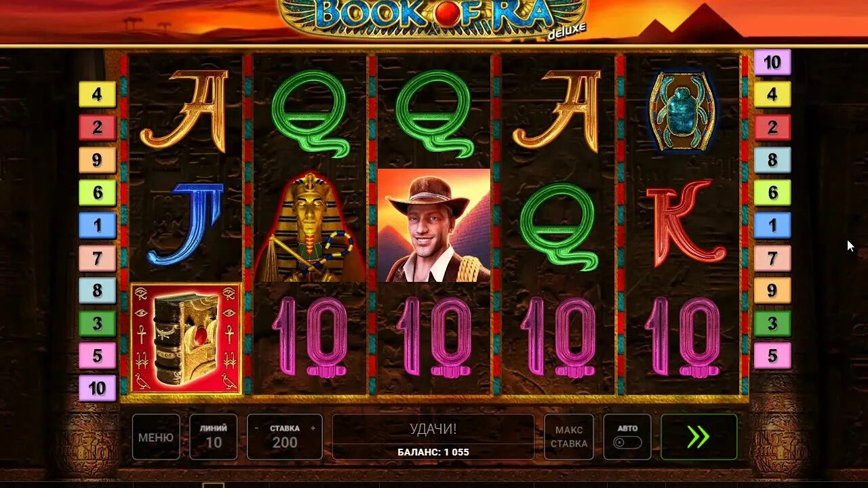Screen dimensions: 868x488
Task: Click the explorer character symbol
Action: [434, 225]
